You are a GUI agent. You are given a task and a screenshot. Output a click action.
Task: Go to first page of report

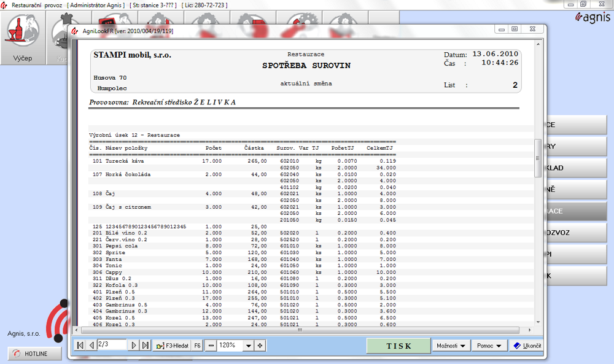(80, 345)
